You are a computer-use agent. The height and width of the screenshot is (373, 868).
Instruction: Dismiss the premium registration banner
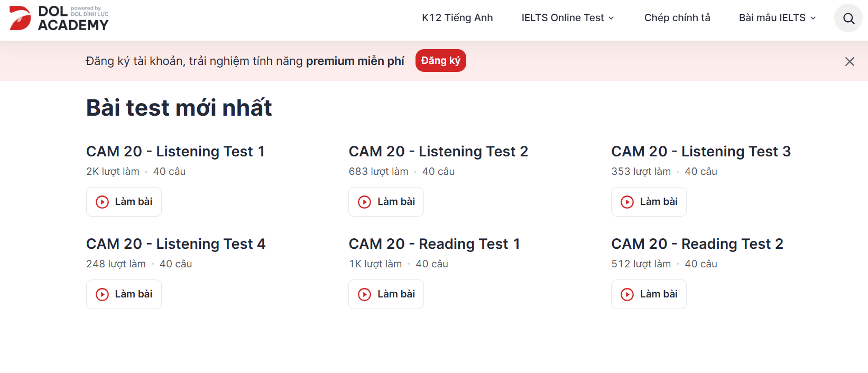pyautogui.click(x=849, y=61)
